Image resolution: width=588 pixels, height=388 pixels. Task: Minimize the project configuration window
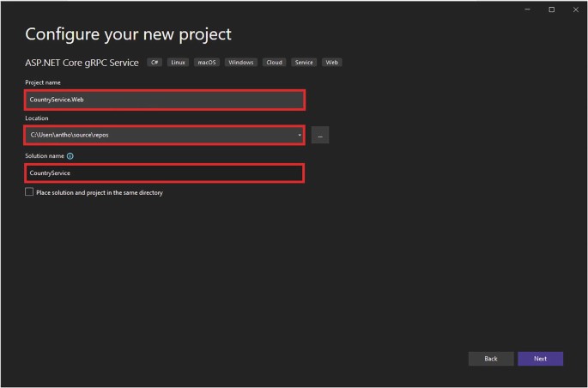click(x=528, y=9)
